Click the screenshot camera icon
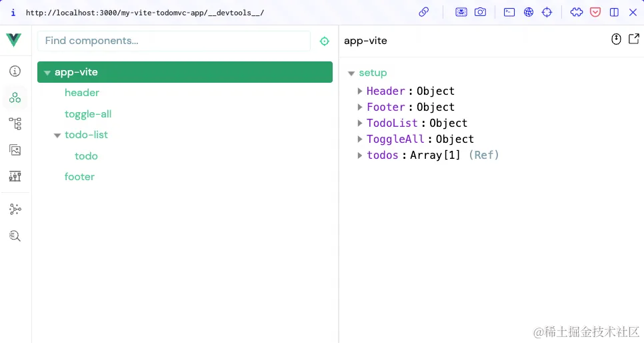 tap(480, 12)
